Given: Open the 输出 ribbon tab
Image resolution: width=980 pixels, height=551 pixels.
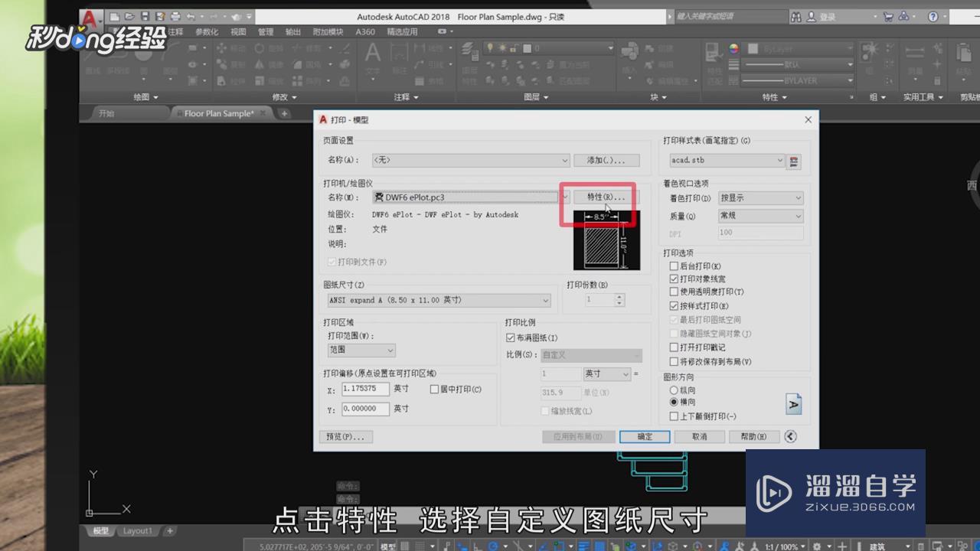Looking at the screenshot, I should (293, 32).
